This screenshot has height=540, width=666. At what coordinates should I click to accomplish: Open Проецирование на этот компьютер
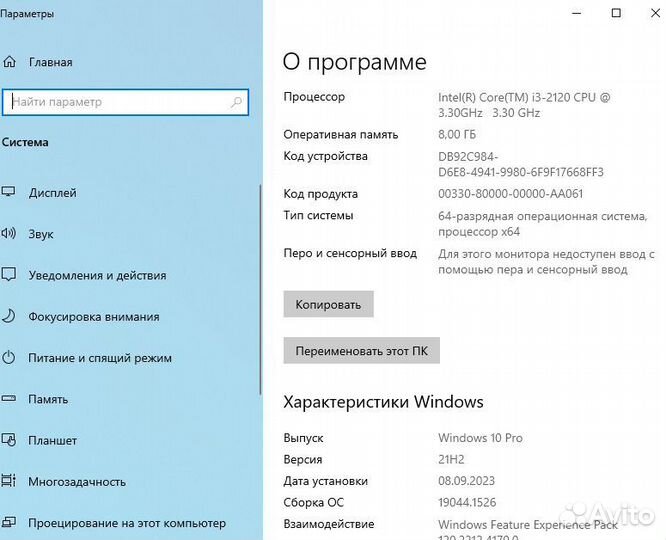coord(127,523)
